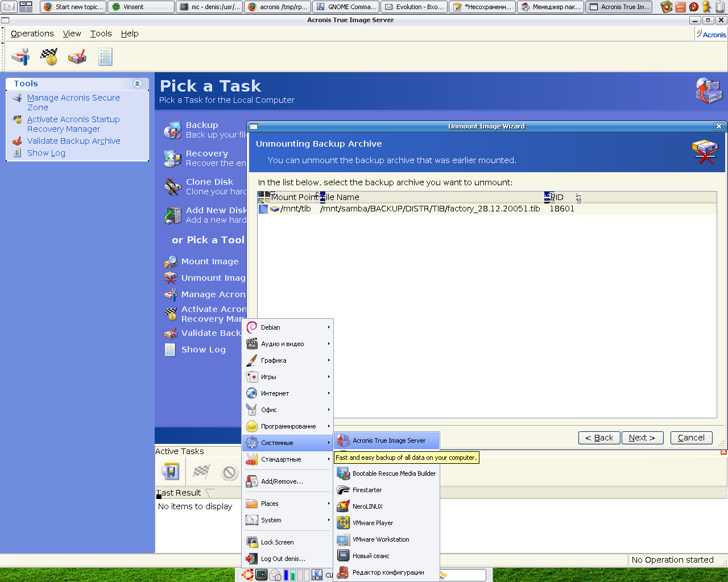Click the Unmount Image tool icon
Image resolution: width=728 pixels, height=582 pixels.
pos(171,278)
